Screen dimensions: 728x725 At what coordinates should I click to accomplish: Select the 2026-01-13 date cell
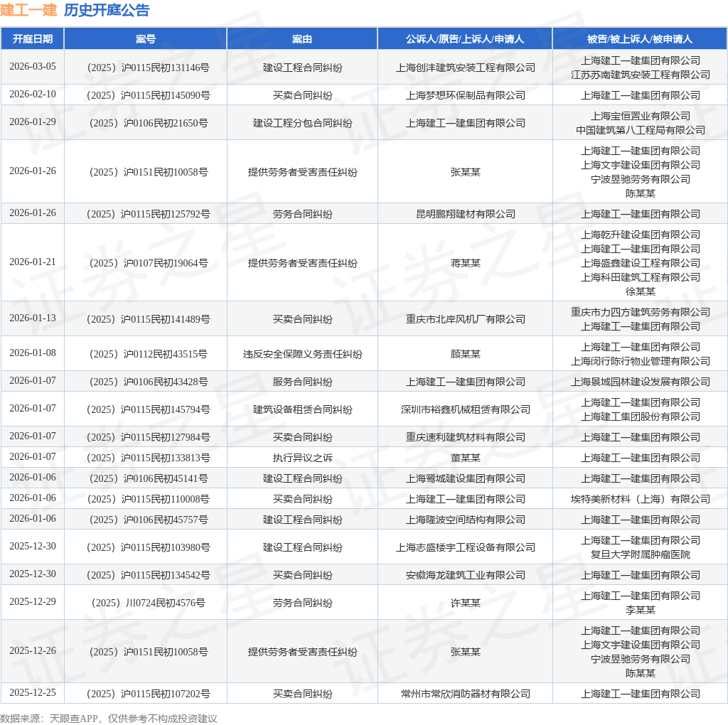(x=33, y=318)
